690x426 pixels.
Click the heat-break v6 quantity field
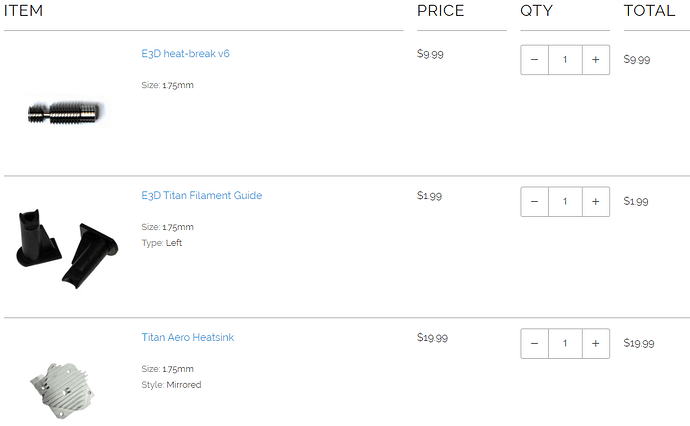(565, 60)
